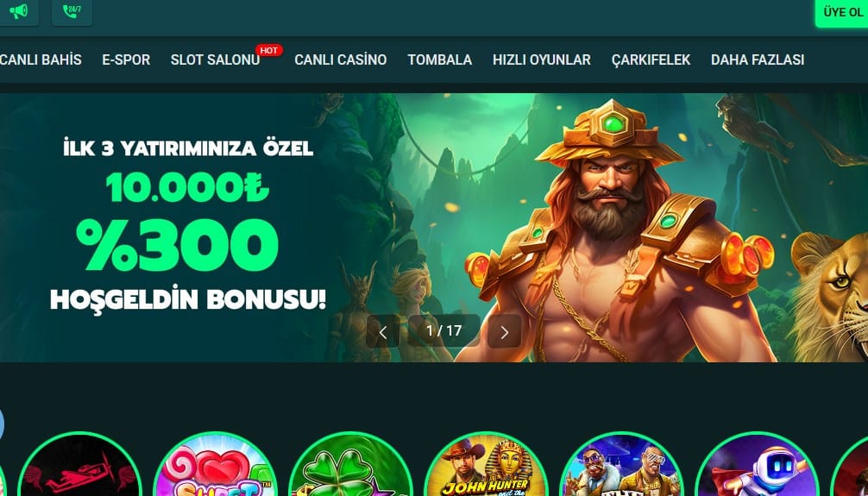The width and height of the screenshot is (868, 496).
Task: Select HIZLI OYUNLAR in navigation
Action: 542,60
